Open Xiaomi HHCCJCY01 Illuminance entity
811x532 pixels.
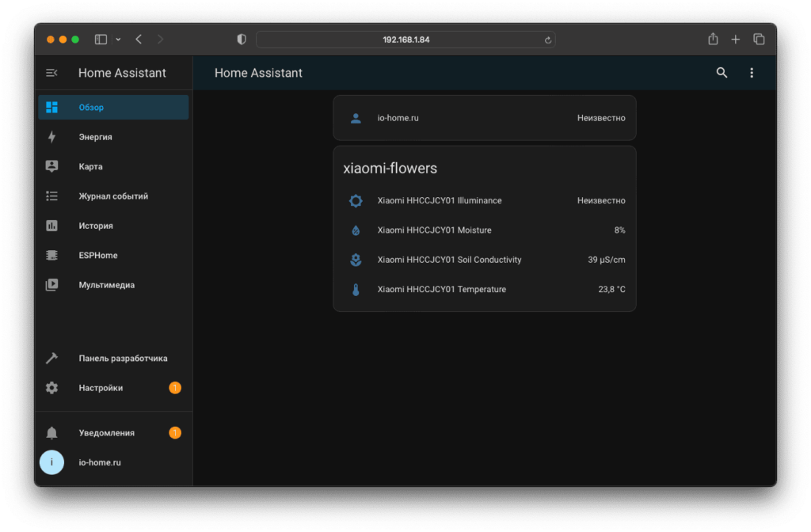coord(485,200)
